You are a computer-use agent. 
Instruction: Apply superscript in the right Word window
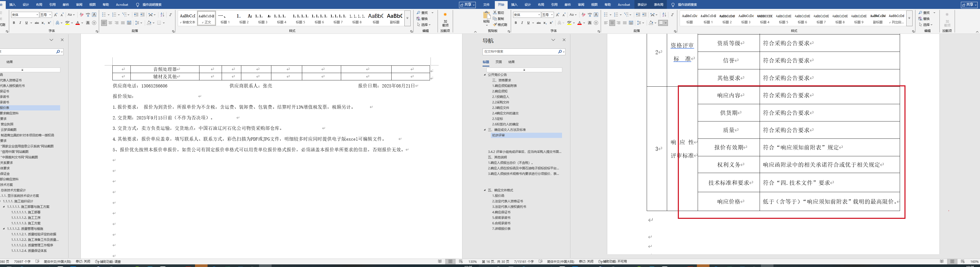(x=551, y=23)
